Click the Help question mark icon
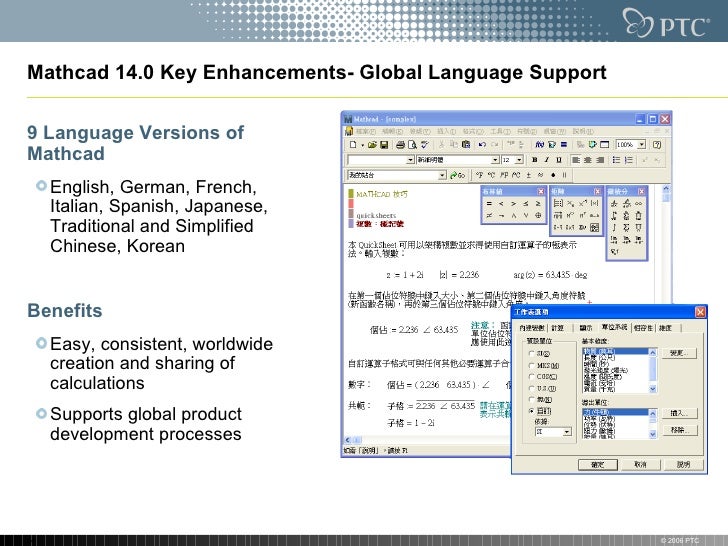This screenshot has width=728, height=546. (657, 145)
